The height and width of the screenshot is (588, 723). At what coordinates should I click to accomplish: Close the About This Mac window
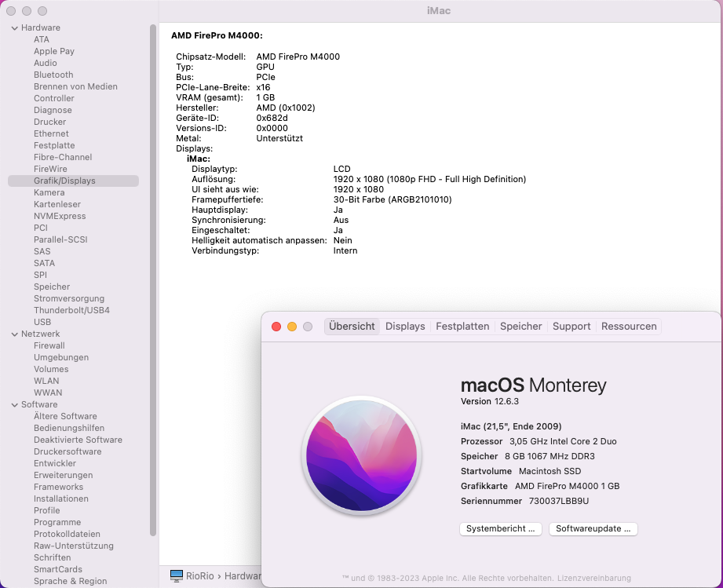[x=276, y=327]
